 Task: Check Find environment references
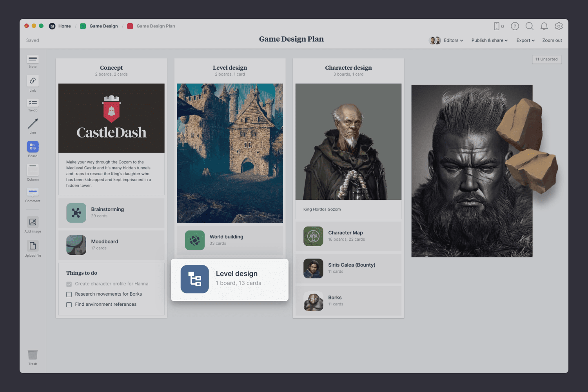(69, 305)
